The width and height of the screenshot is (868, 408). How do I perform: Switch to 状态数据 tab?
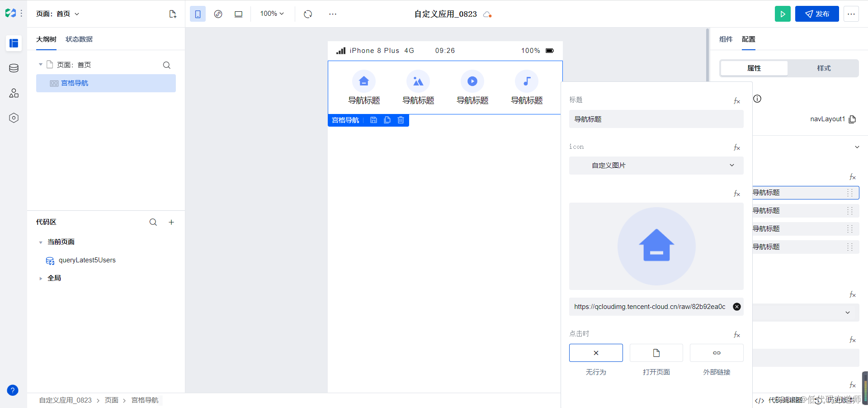79,39
